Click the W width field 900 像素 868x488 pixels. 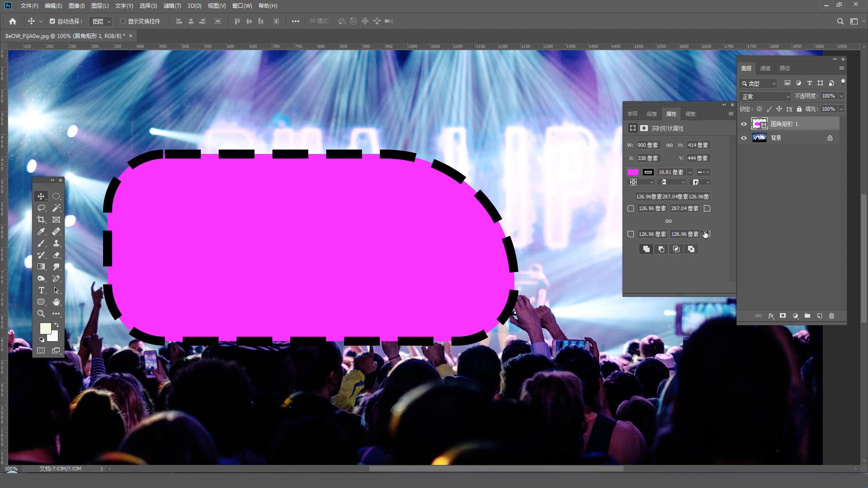(648, 145)
